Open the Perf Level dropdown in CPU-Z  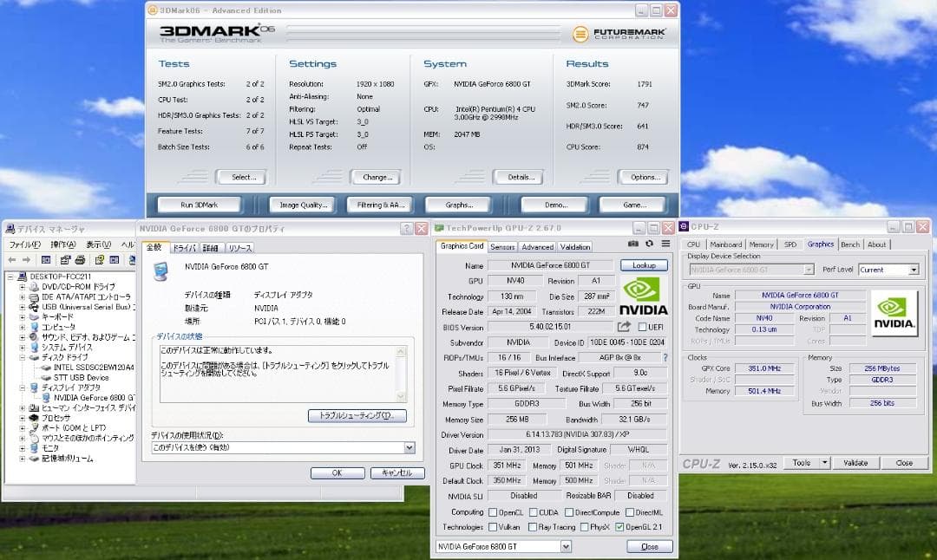coord(913,270)
